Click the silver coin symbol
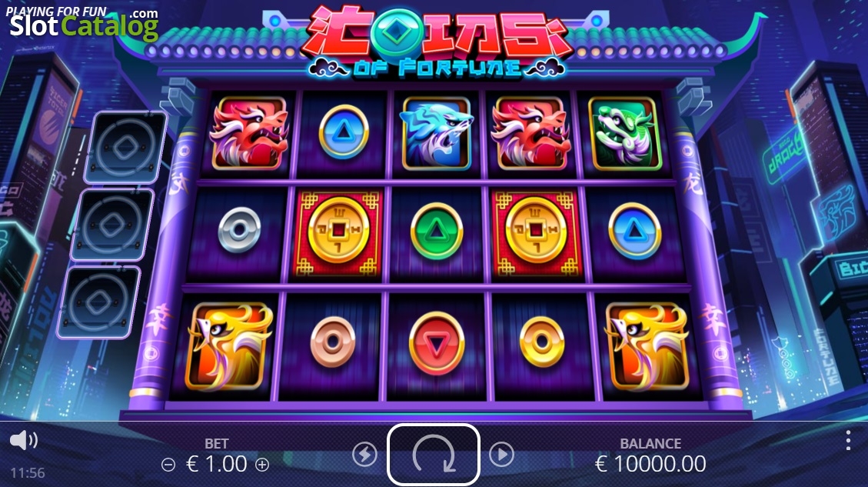The image size is (868, 487). click(239, 230)
